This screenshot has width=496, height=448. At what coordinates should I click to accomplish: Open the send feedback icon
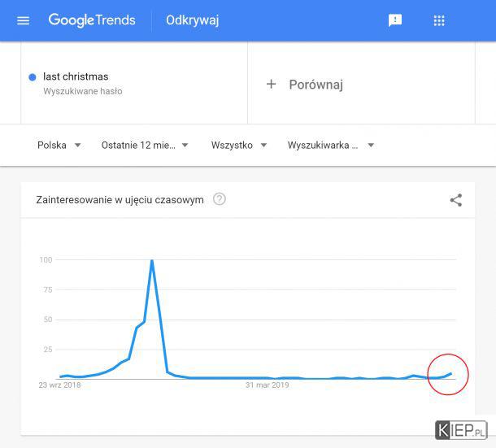click(395, 21)
